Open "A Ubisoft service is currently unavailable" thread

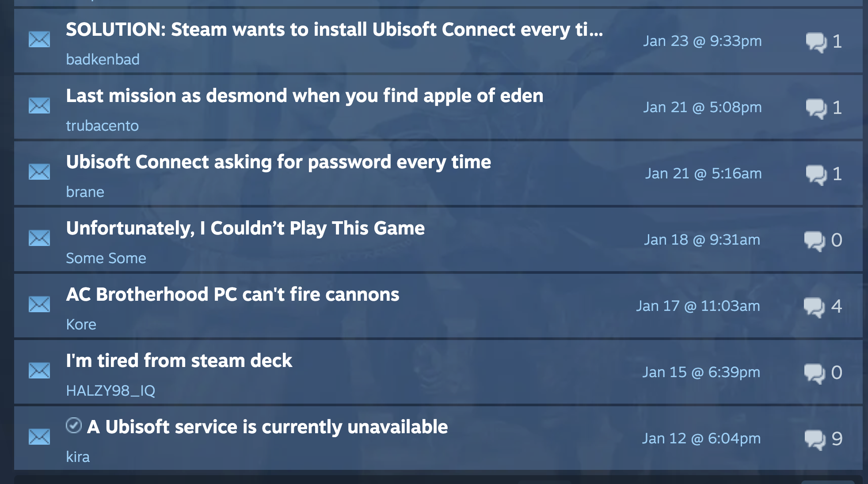coord(267,427)
